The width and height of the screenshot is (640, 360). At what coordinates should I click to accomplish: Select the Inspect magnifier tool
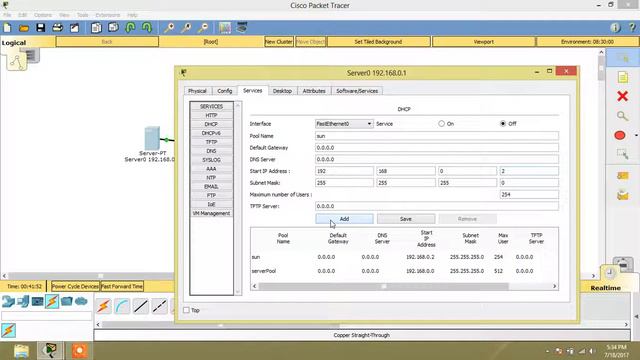tap(622, 116)
